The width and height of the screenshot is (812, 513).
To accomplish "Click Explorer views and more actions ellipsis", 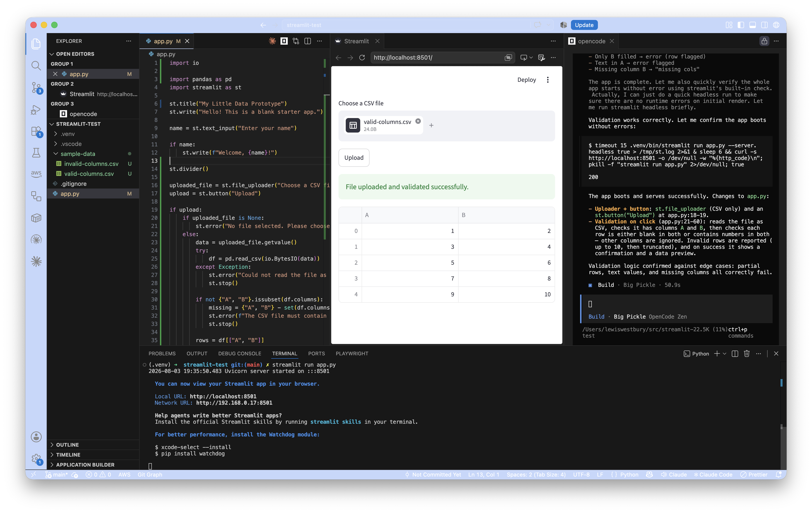I will click(128, 41).
